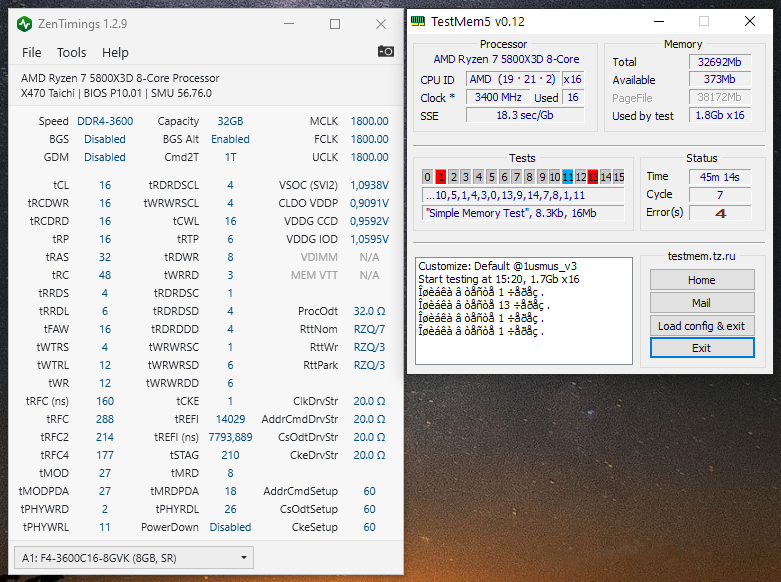781x582 pixels.
Task: Maximize the ZenTimings window
Action: click(335, 24)
